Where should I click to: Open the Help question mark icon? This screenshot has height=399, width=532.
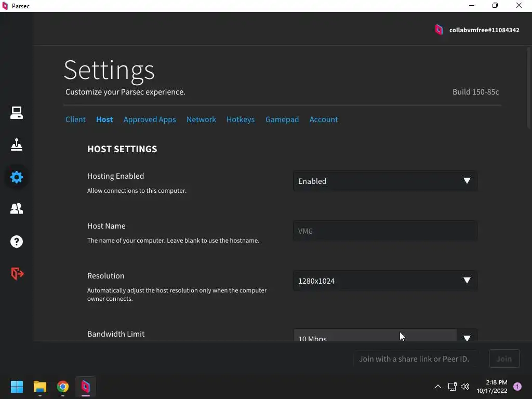tap(17, 242)
